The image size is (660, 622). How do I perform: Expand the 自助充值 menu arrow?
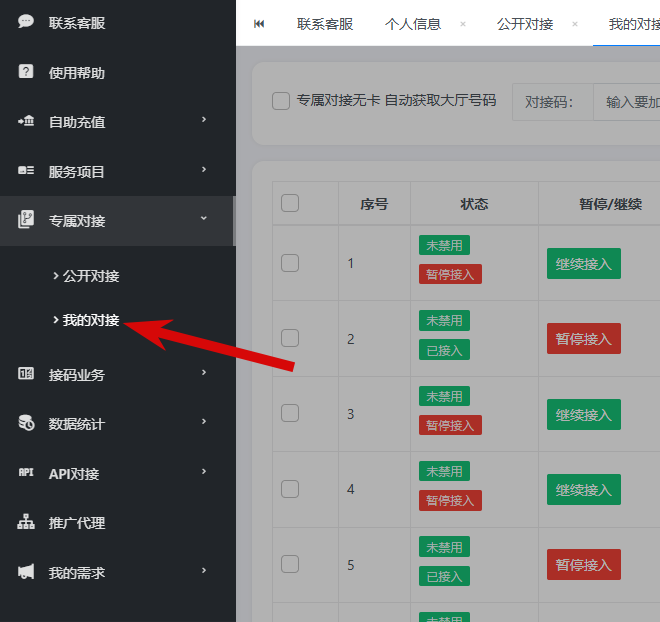coord(204,120)
